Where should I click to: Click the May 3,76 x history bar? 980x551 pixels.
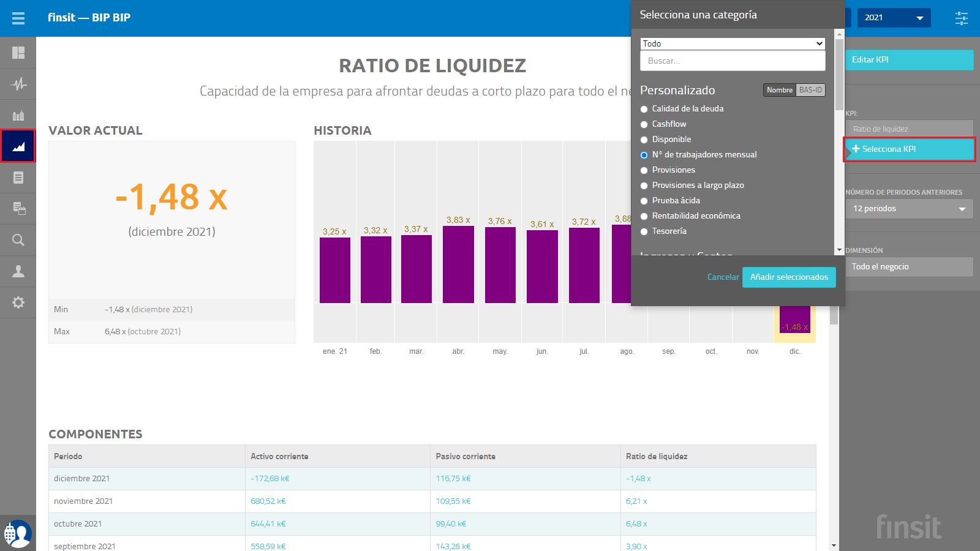[500, 265]
